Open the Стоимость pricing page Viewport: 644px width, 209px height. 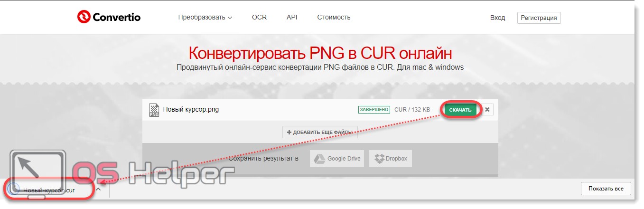click(x=334, y=18)
